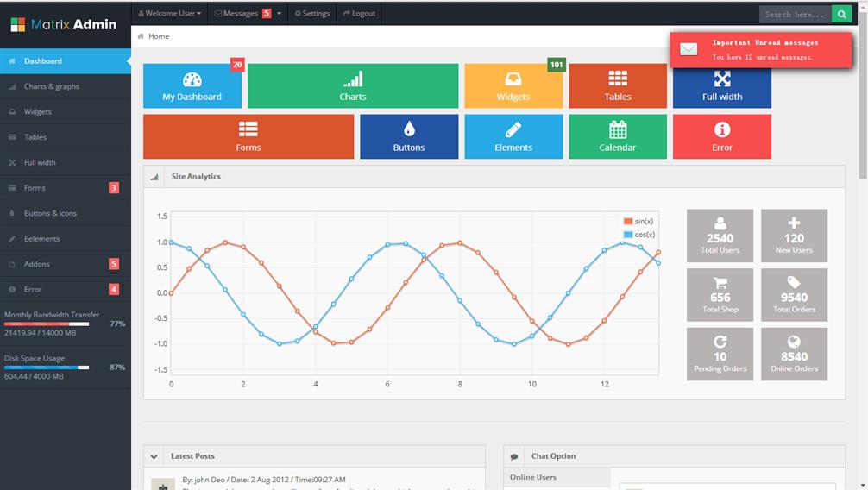
Task: Open the Elements pencil tile
Action: 513,136
